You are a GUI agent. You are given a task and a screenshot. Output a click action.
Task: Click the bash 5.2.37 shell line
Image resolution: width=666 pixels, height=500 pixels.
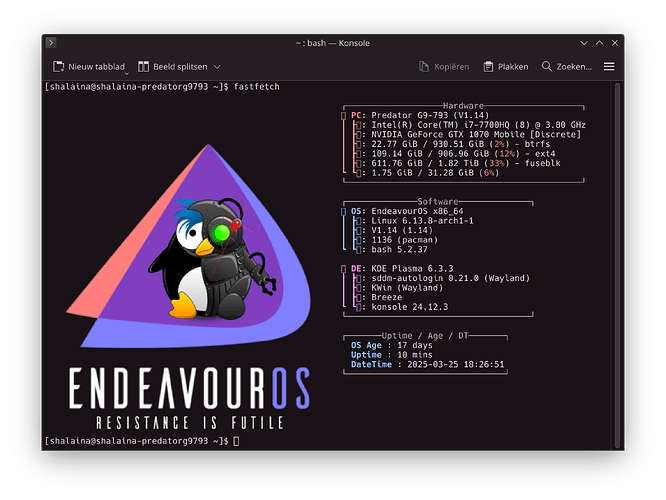[x=399, y=250]
